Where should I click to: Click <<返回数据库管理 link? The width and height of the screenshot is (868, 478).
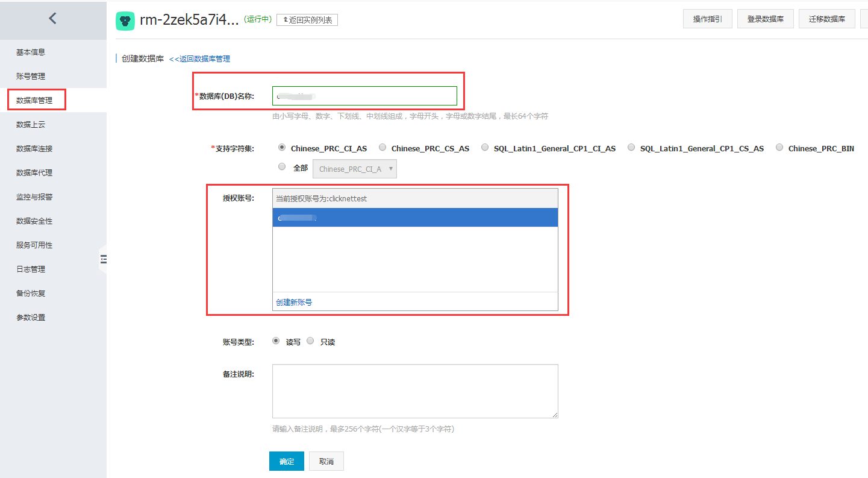[199, 59]
